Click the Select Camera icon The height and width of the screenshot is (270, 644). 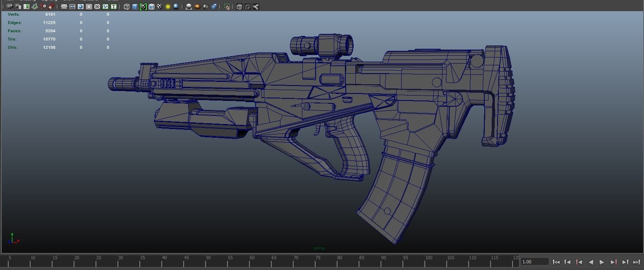(10, 7)
